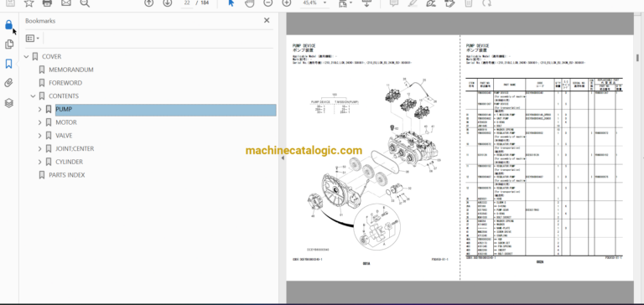Screen dimensions: 644x305
Task: Open the PARTS INDEX bookmark
Action: coord(67,175)
